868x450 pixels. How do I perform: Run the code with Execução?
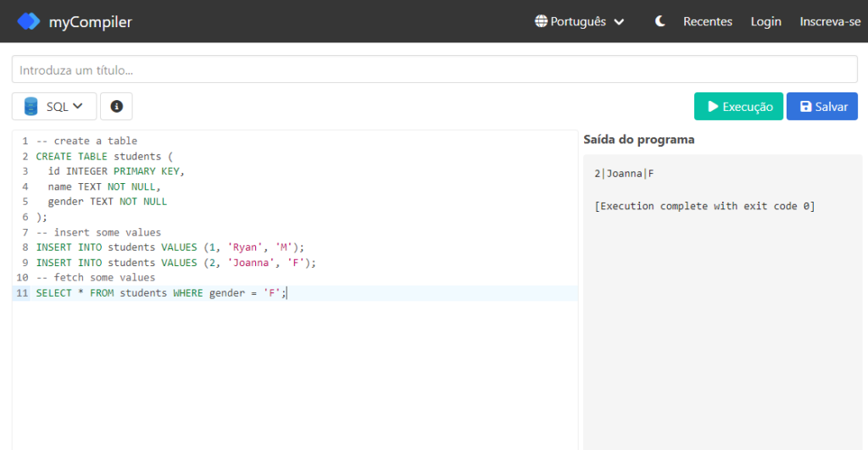pyautogui.click(x=738, y=106)
